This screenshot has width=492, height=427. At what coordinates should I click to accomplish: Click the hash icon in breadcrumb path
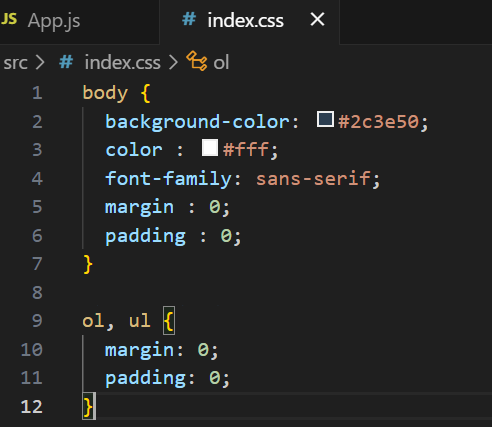coord(66,62)
